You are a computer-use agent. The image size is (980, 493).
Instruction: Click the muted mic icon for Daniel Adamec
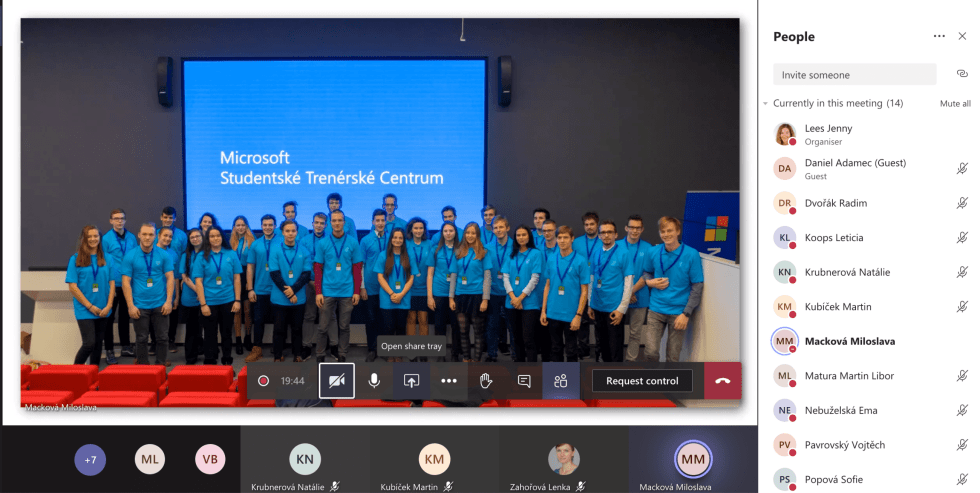click(x=962, y=168)
